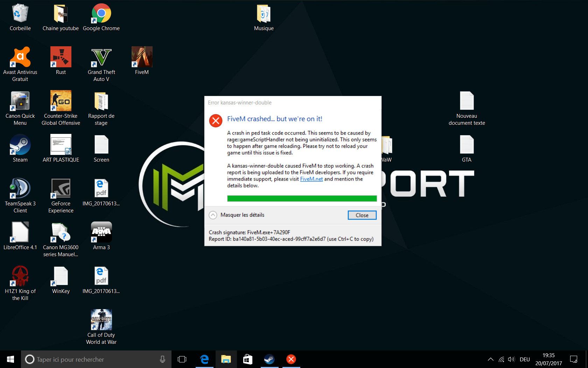Image resolution: width=588 pixels, height=368 pixels.
Task: Open the Rapport de stage folder
Action: click(x=101, y=108)
